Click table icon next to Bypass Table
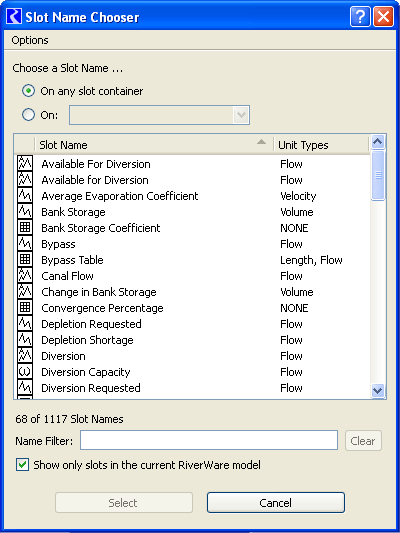 (x=25, y=260)
